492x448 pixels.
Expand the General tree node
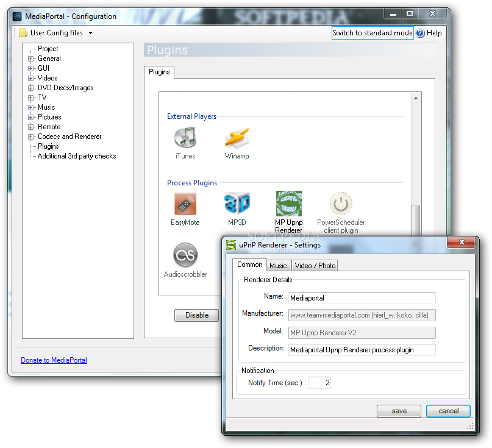30,59
